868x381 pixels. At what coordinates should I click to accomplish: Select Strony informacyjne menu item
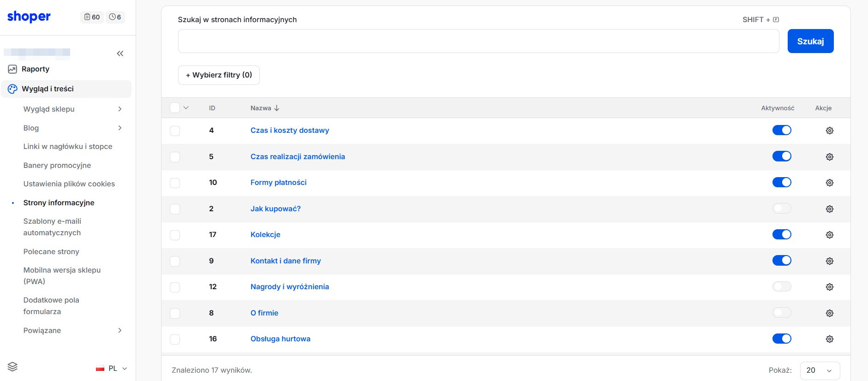click(59, 202)
